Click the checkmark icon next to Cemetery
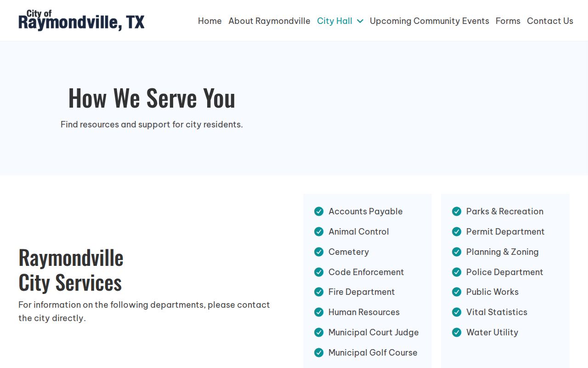Viewport: 588px width, 368px height. pyautogui.click(x=319, y=252)
